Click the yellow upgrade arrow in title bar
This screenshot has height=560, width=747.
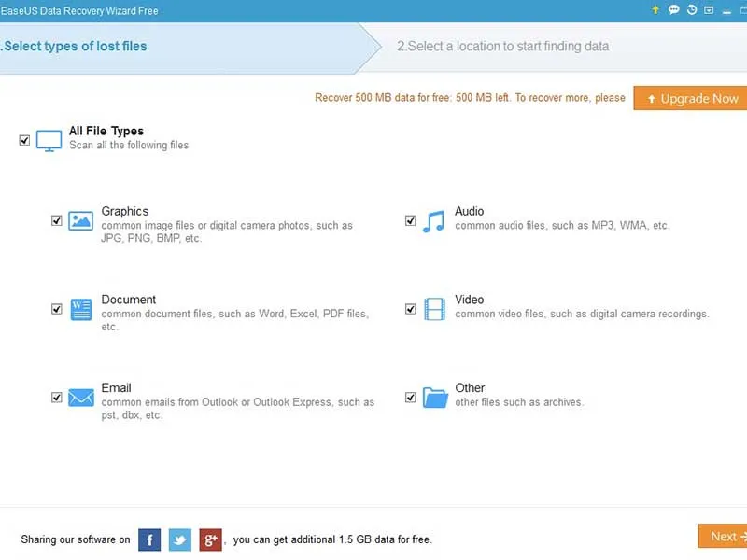657,10
